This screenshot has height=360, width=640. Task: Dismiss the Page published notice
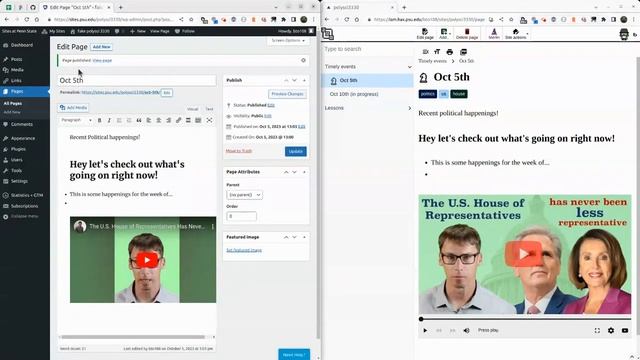point(303,60)
